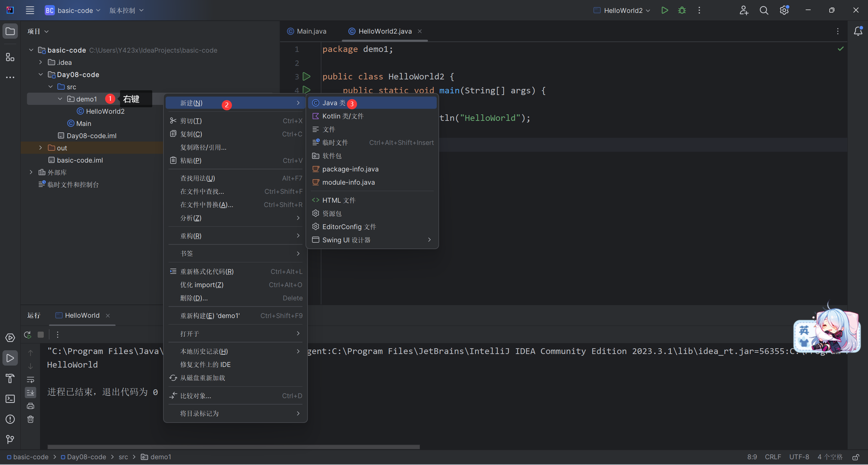The image size is (868, 465).
Task: Click the Rerun icon in Run panel
Action: [28, 335]
